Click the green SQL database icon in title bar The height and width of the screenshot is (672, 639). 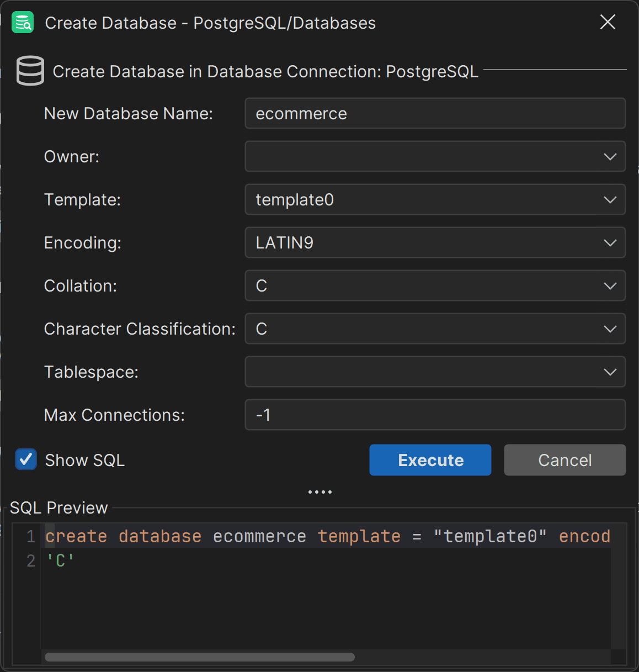pyautogui.click(x=22, y=22)
